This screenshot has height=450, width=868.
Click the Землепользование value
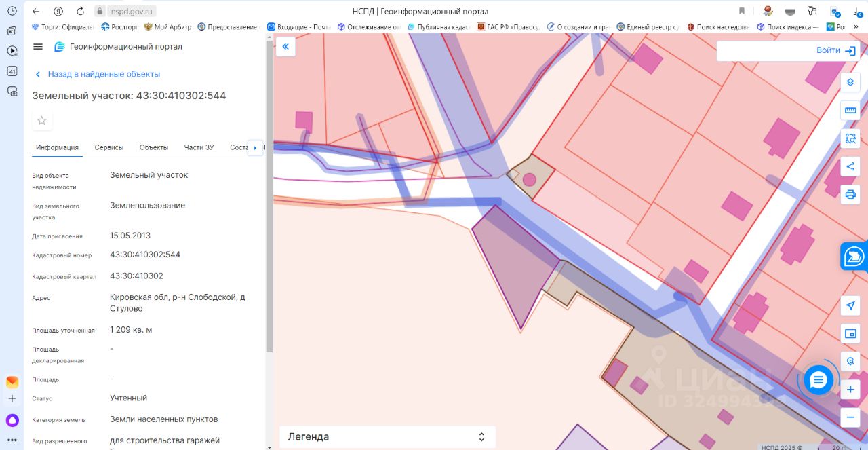click(x=147, y=205)
